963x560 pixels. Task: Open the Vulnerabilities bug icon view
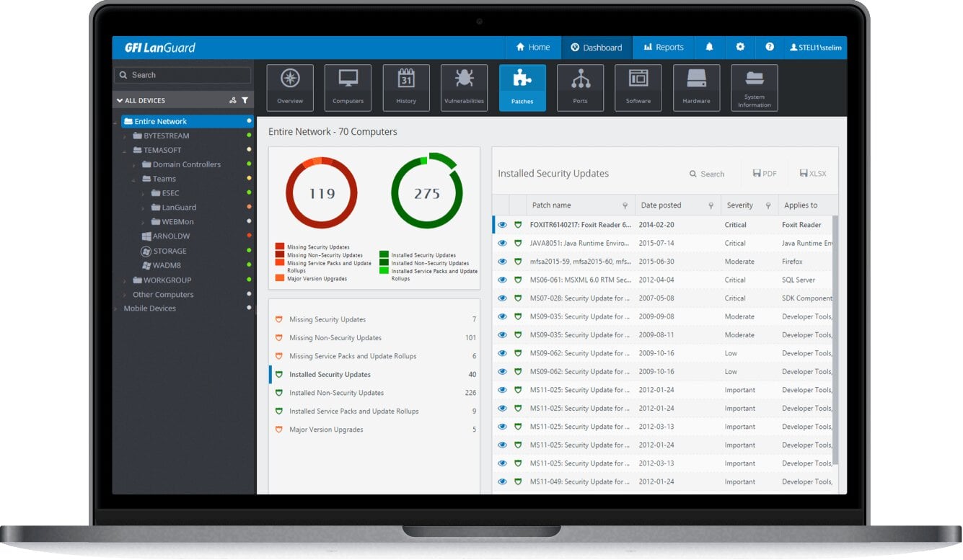pos(464,88)
